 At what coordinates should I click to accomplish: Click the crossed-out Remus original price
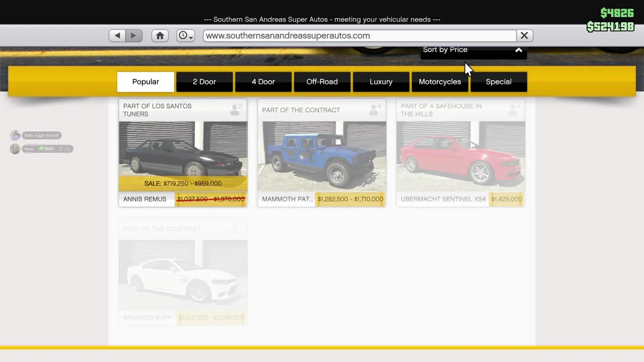click(211, 199)
